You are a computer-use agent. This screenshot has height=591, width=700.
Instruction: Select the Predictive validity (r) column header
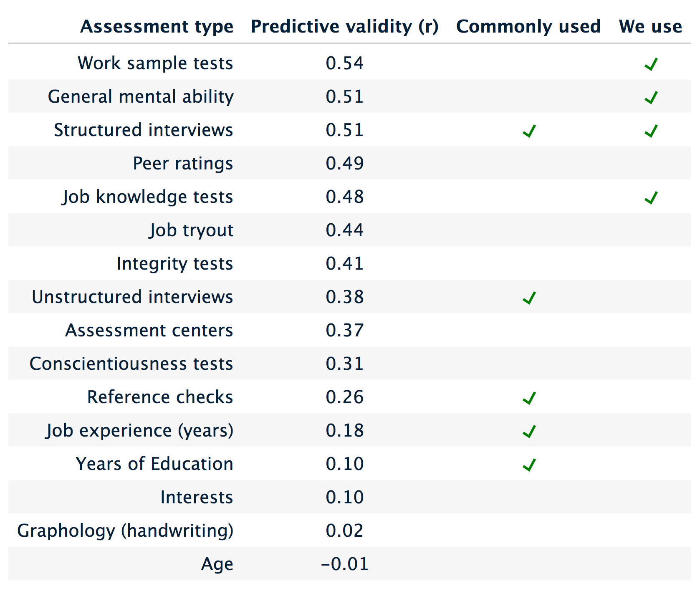(x=345, y=27)
